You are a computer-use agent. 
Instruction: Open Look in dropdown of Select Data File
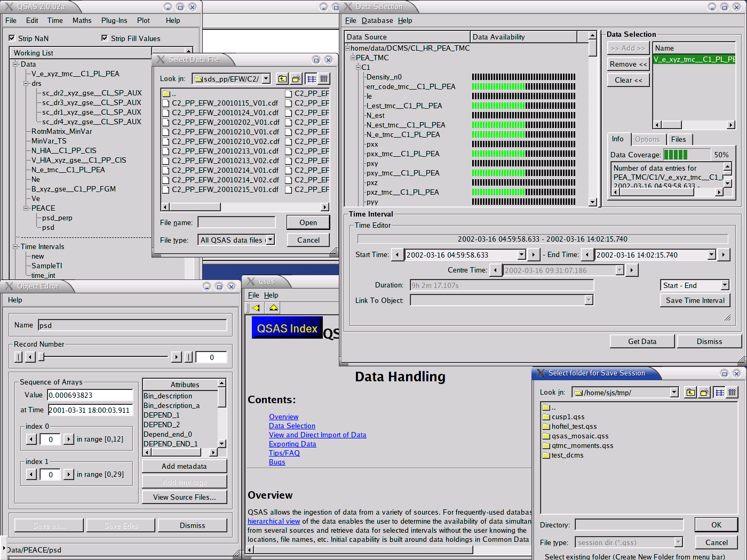[x=266, y=78]
